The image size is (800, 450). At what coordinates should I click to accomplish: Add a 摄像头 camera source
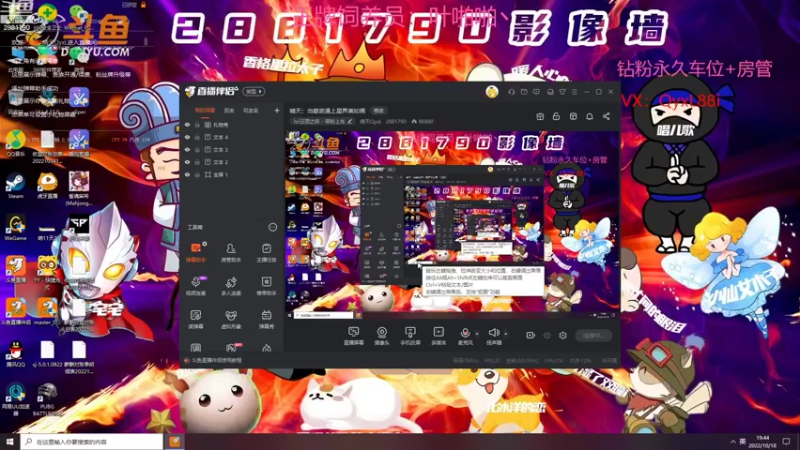tap(382, 336)
